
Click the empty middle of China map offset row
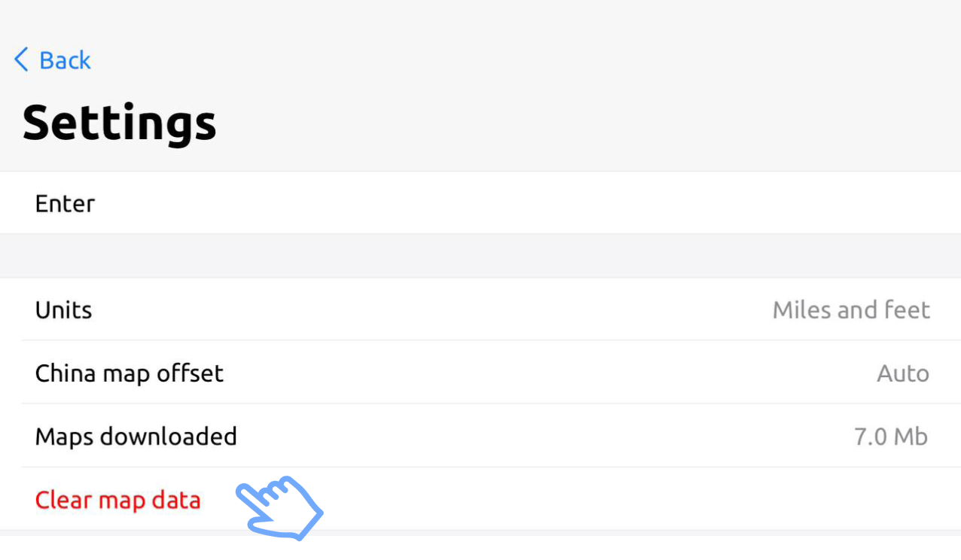(527, 373)
